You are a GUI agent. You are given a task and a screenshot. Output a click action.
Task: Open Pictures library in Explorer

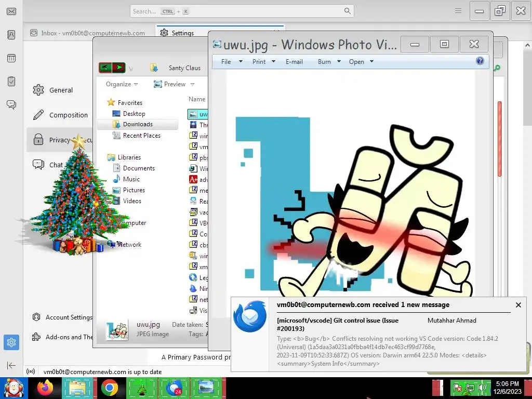click(x=129, y=190)
